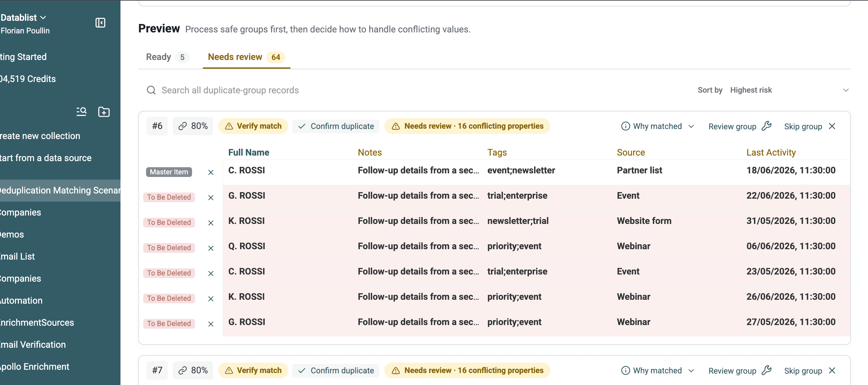This screenshot has height=385, width=868.
Task: Confirm duplicate for group #6
Action: [x=336, y=126]
